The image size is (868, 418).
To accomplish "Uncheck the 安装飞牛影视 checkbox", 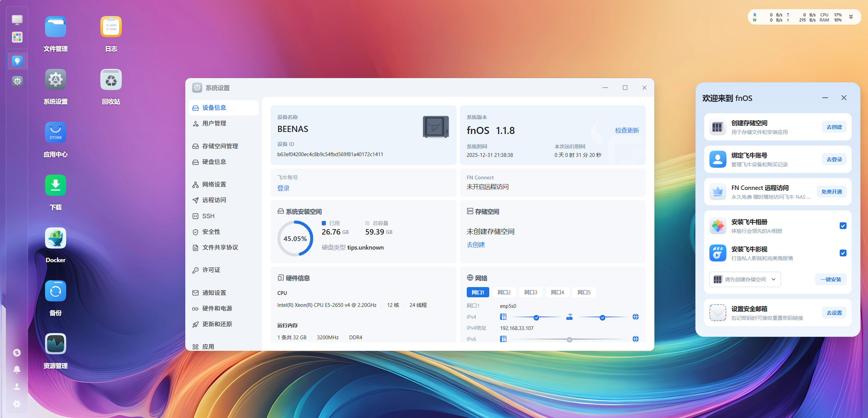I will click(x=843, y=253).
